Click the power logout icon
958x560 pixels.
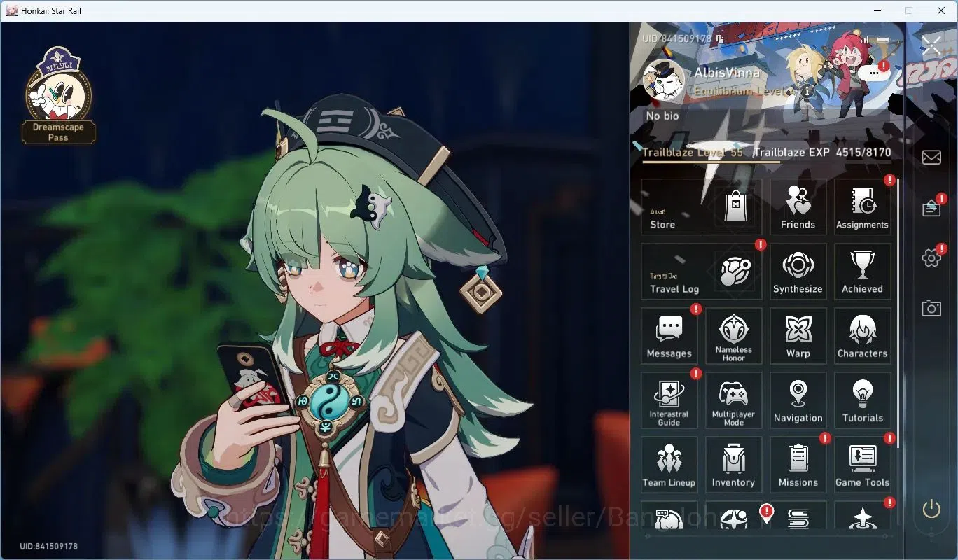[931, 509]
